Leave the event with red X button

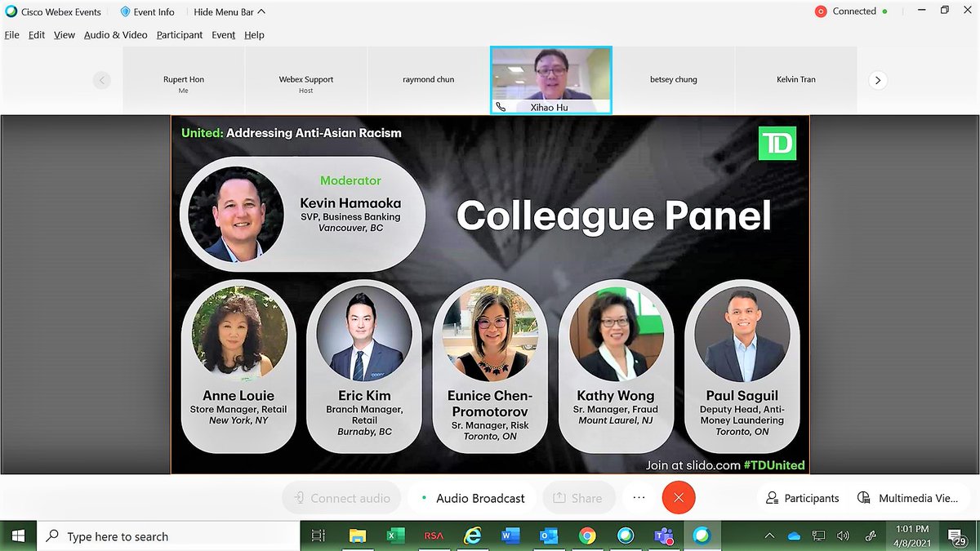click(679, 498)
